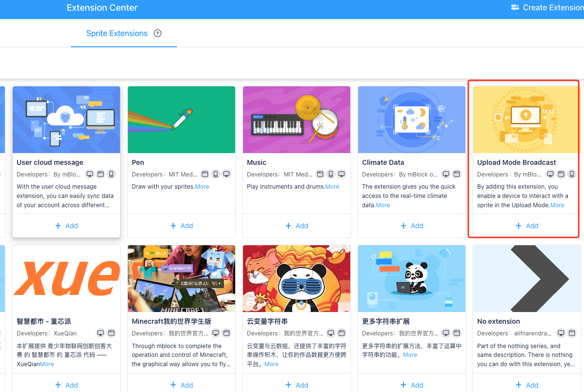The height and width of the screenshot is (392, 584).
Task: Add the 智慧都市 - 童芯派 extension
Action: point(66,385)
